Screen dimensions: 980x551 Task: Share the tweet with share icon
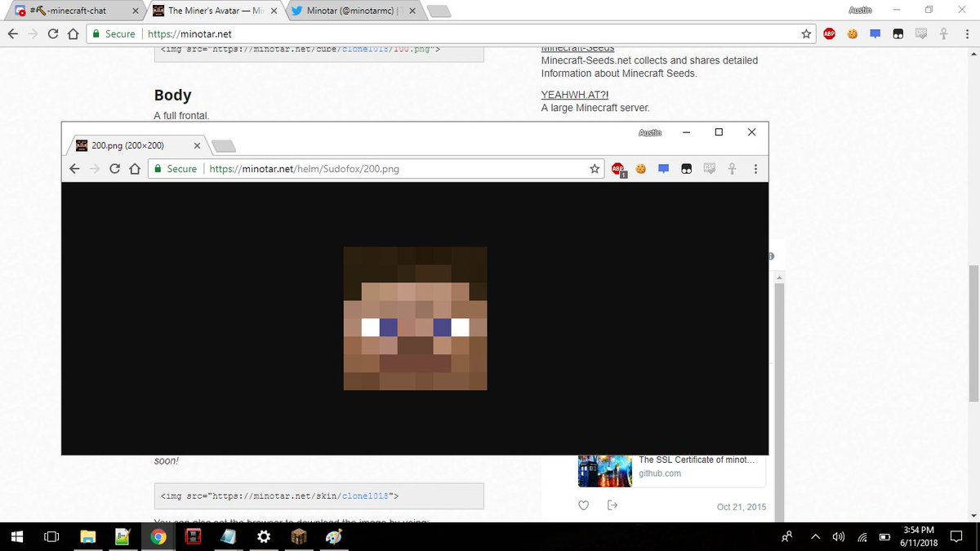tap(612, 505)
